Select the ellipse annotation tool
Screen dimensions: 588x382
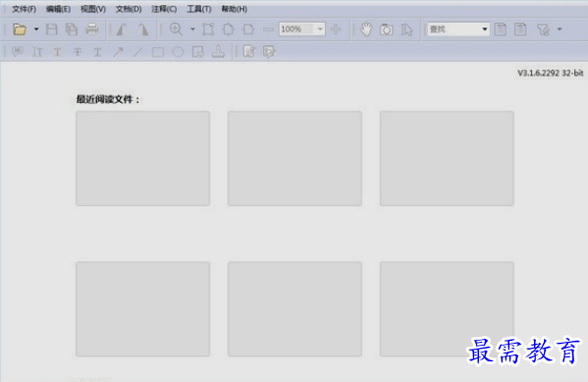[x=178, y=52]
